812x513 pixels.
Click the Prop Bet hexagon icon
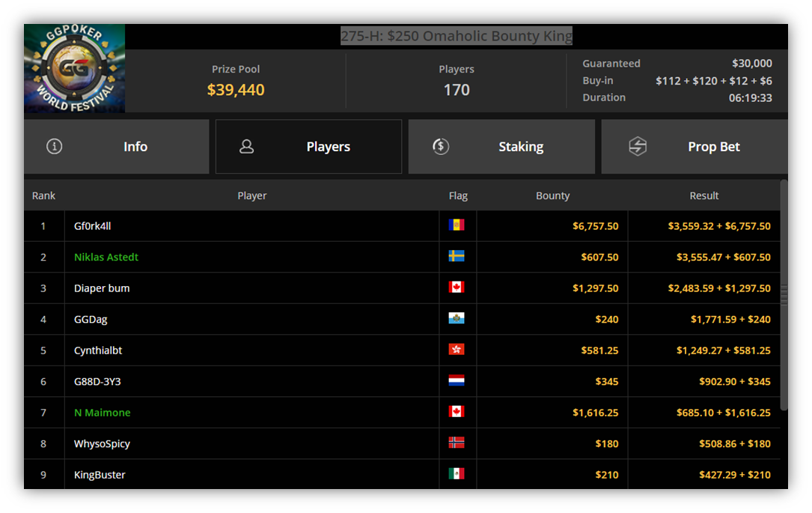pyautogui.click(x=638, y=147)
